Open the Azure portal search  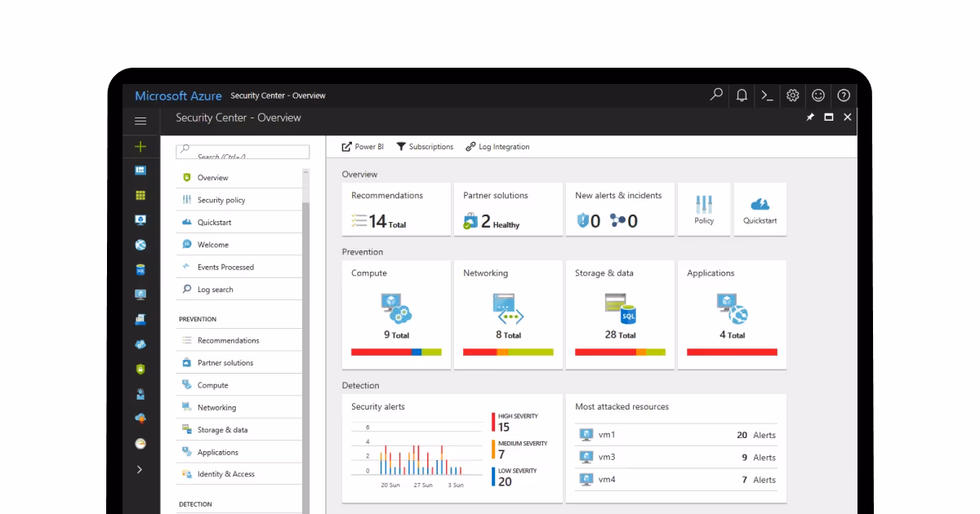click(715, 95)
